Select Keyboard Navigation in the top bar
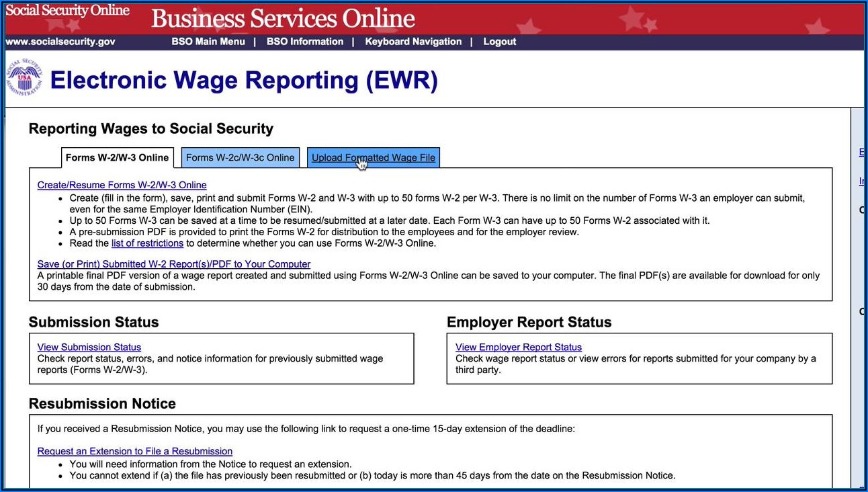Screen dimensions: 868x492 (413, 42)
